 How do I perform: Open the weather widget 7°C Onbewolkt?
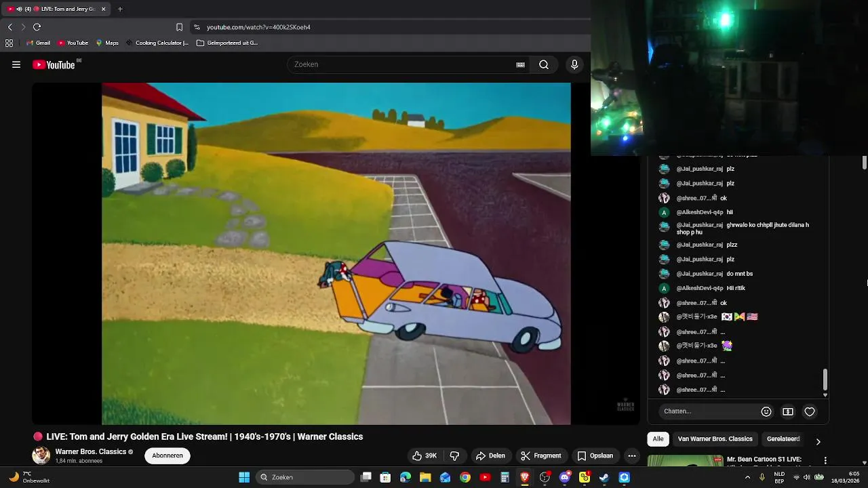tap(29, 477)
